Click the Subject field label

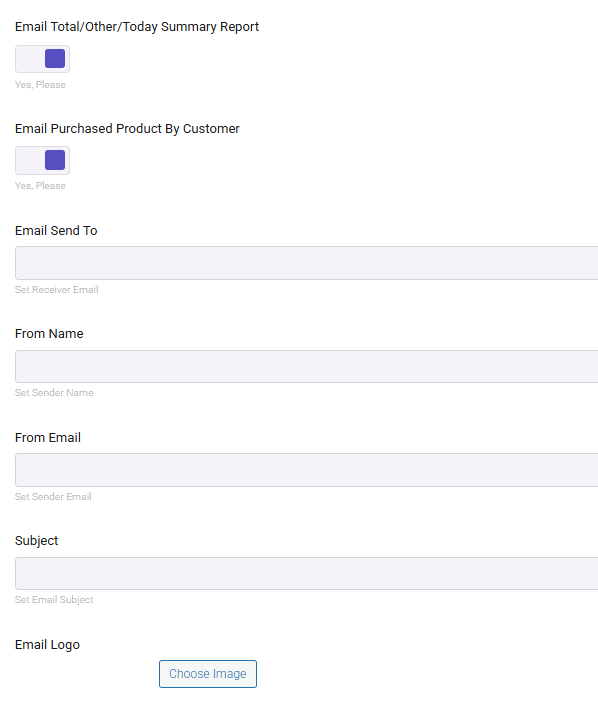[x=37, y=541]
